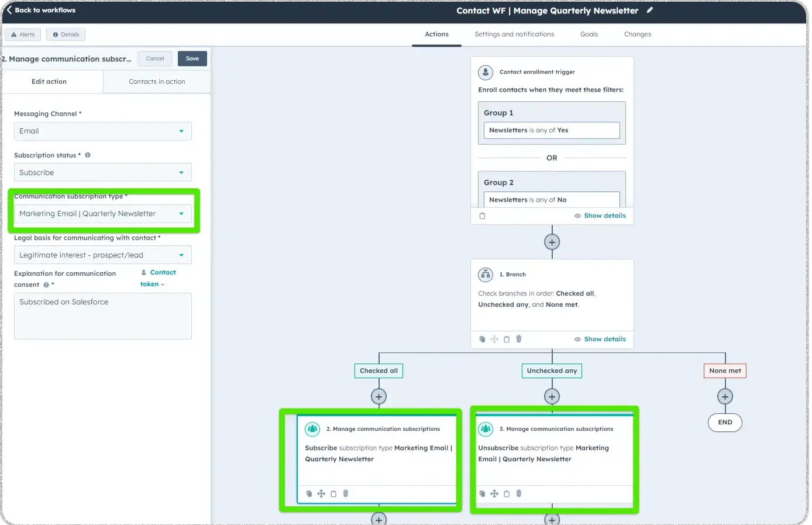This screenshot has width=812, height=525.
Task: Save the Manage communication subscriptions action
Action: [192, 59]
